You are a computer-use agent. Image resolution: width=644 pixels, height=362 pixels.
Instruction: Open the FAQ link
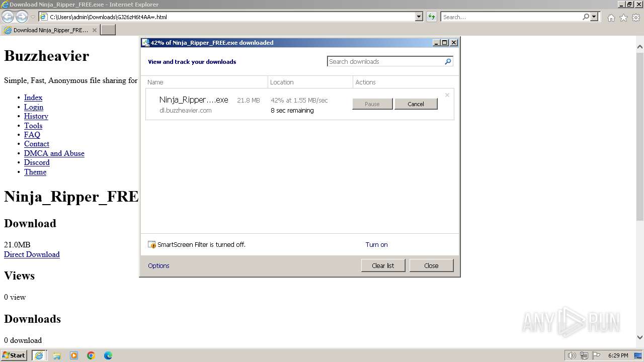[32, 135]
